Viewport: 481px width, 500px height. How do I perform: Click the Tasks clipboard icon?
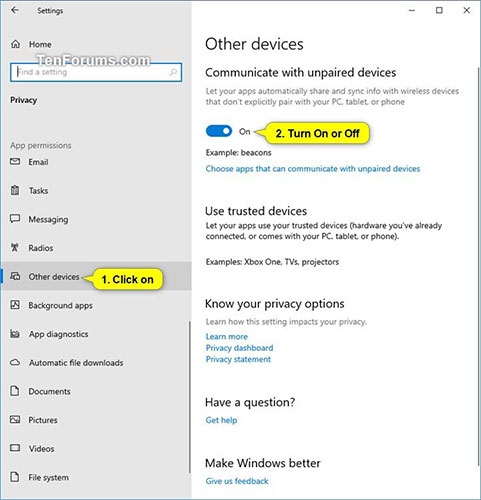15,190
